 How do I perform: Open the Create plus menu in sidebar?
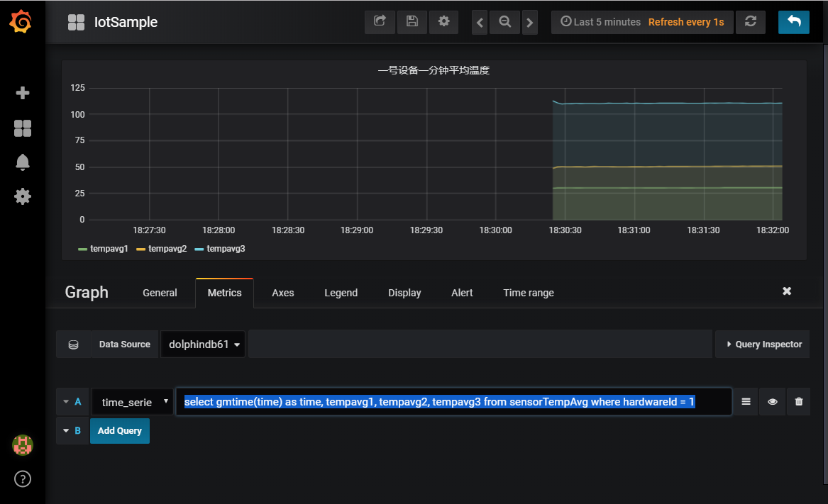[23, 93]
